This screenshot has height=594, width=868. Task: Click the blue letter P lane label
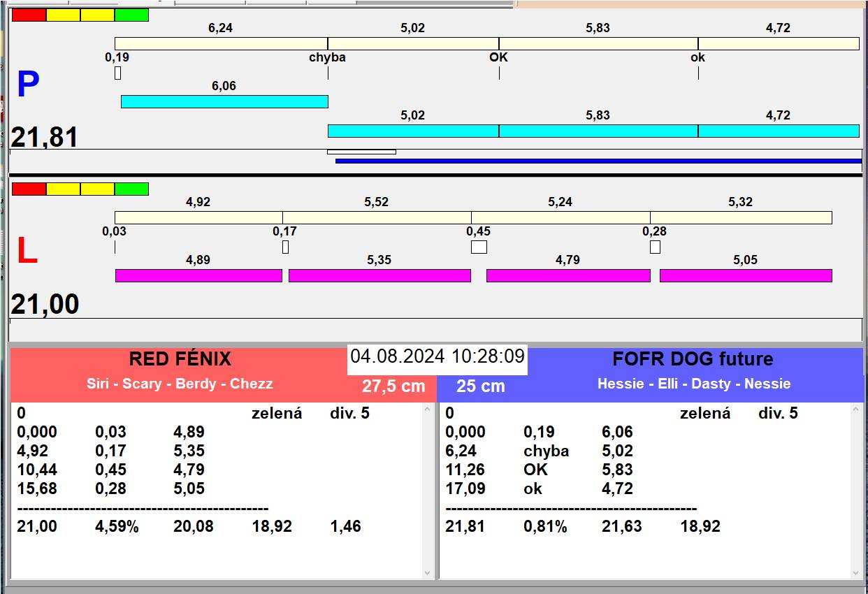coord(28,85)
